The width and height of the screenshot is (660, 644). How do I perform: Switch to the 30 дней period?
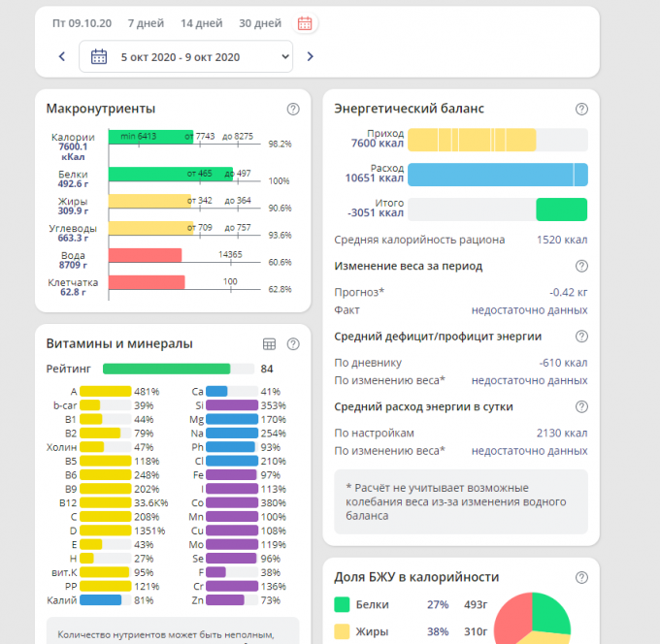(x=260, y=23)
